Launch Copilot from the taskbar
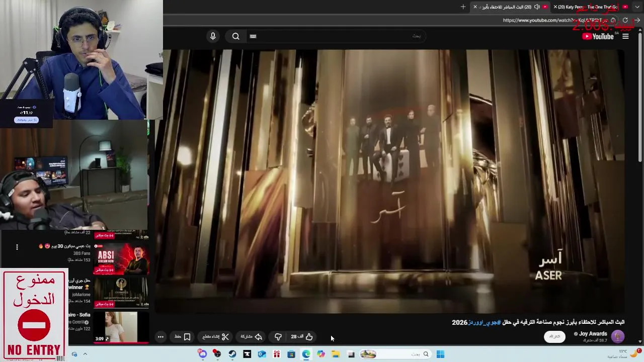Screen dimensions: 644x362 321,354
